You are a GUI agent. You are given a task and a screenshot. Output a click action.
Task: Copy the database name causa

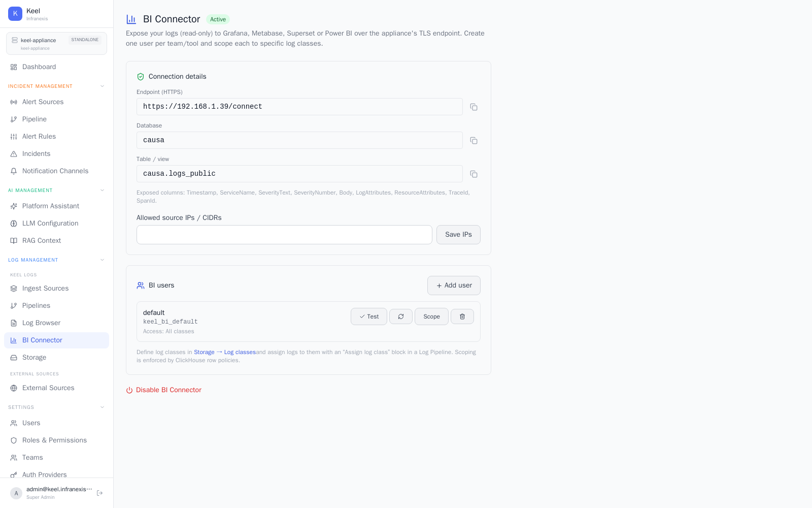[473, 141]
